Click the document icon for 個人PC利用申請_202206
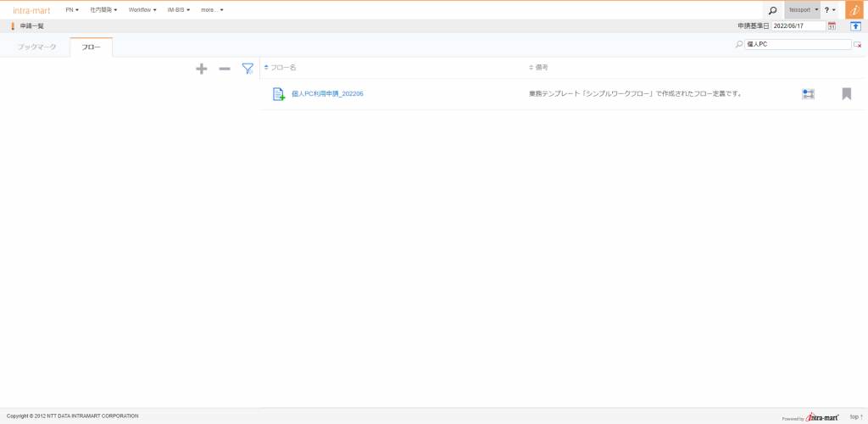The image size is (868, 424). (x=279, y=94)
